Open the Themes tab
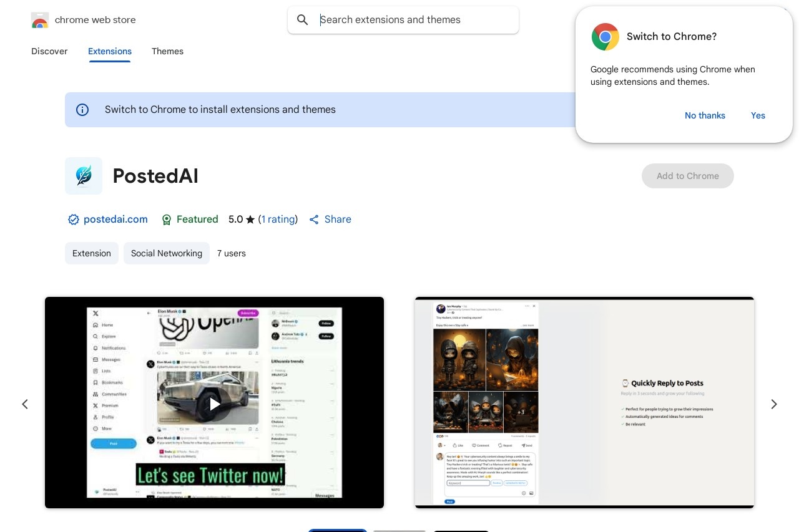Viewport: 799px width, 532px height. pyautogui.click(x=167, y=51)
